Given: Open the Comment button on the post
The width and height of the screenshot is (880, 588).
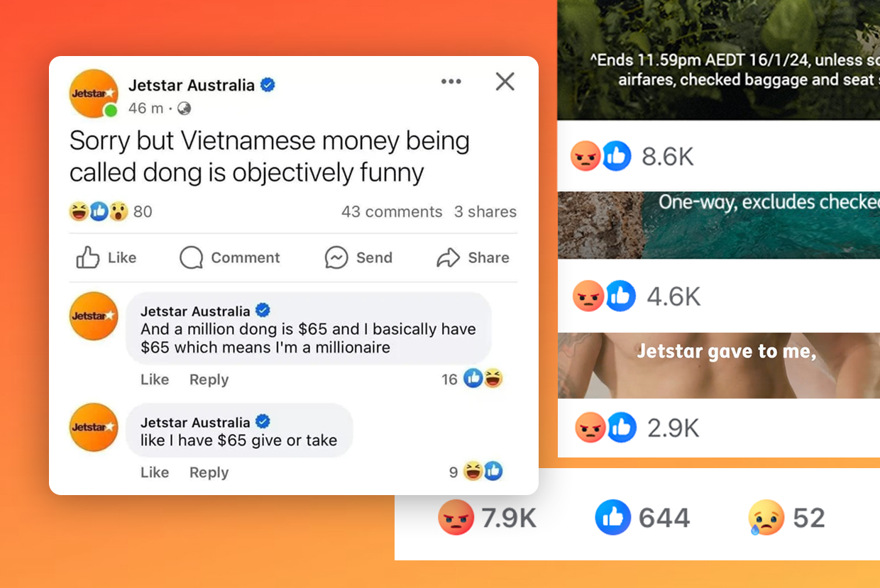Looking at the screenshot, I should 230,257.
